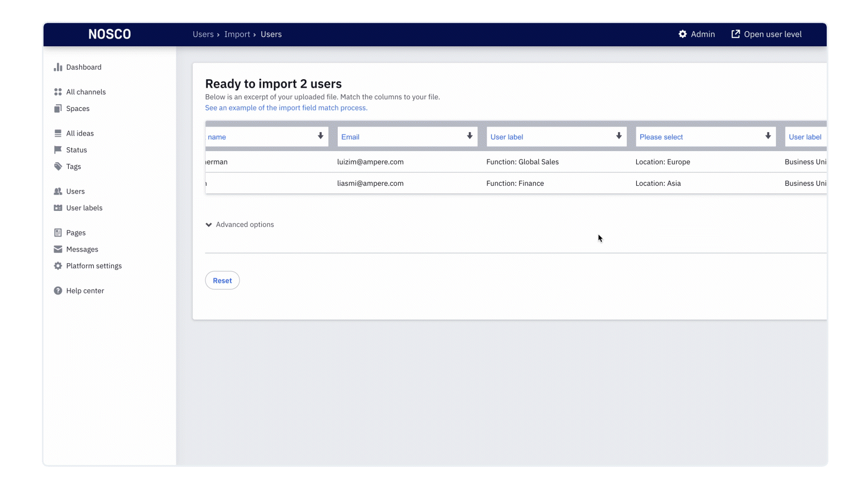This screenshot has height=488, width=868.
Task: Open the first User label column dropdown
Action: tap(556, 137)
